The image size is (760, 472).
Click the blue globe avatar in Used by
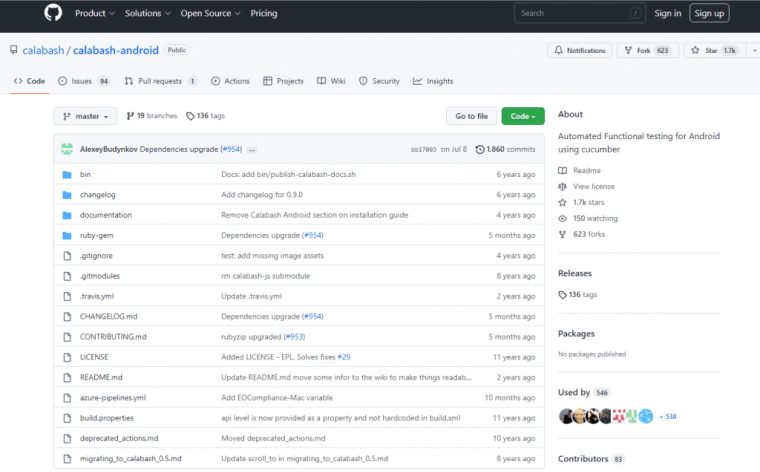coord(646,416)
